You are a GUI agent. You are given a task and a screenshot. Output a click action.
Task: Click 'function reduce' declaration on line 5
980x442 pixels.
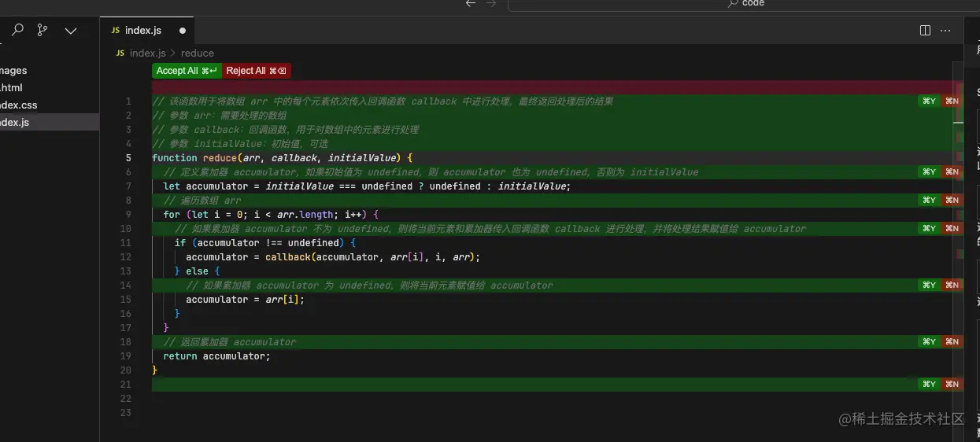282,157
